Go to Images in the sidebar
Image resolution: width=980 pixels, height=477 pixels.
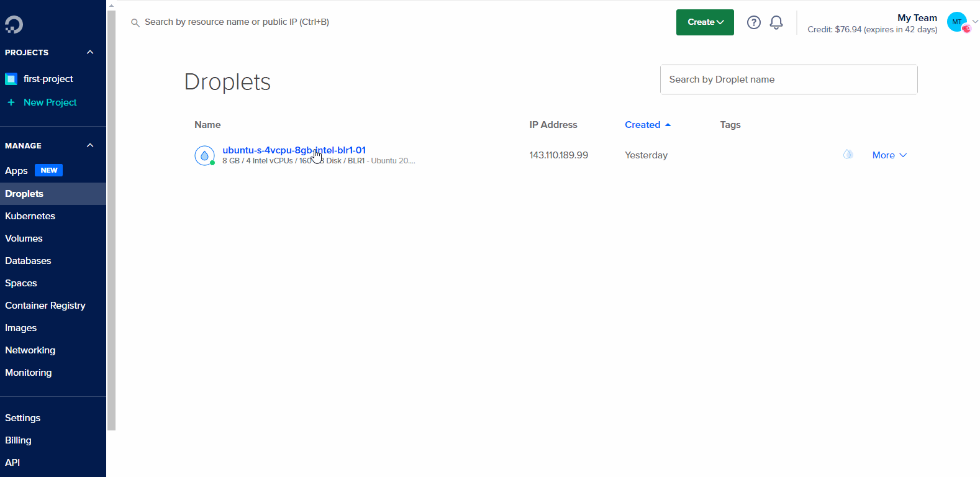tap(20, 328)
